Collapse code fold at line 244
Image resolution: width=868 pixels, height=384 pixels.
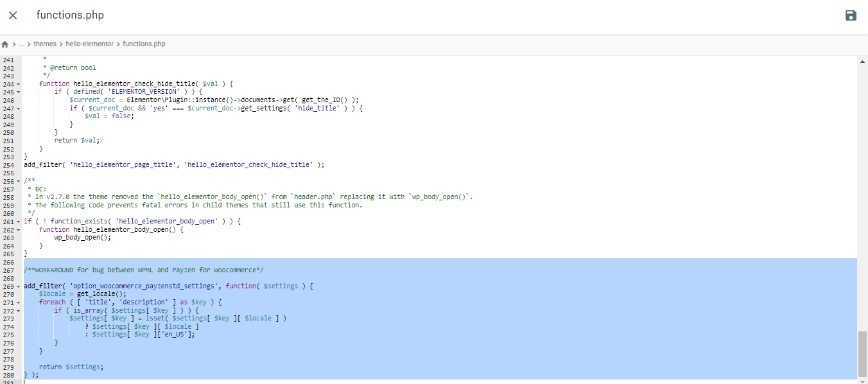click(x=19, y=84)
